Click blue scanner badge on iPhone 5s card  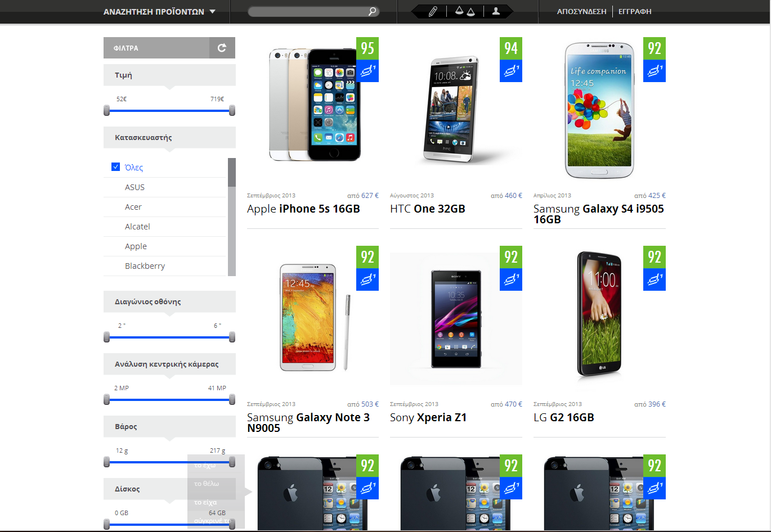point(367,71)
